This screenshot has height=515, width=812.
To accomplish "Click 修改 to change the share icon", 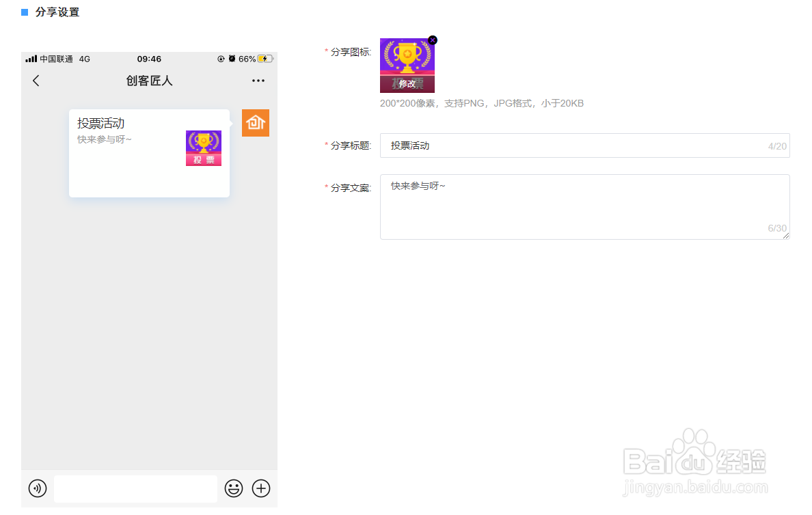I will tap(407, 84).
